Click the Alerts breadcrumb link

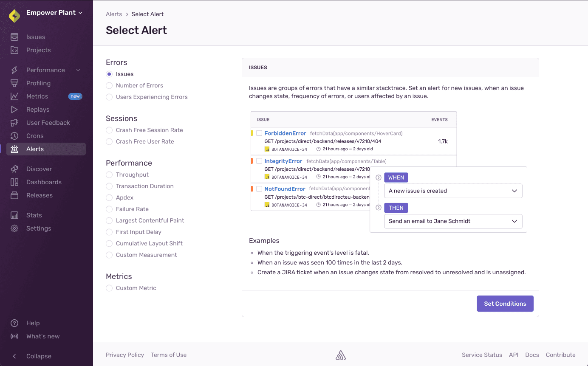114,14
